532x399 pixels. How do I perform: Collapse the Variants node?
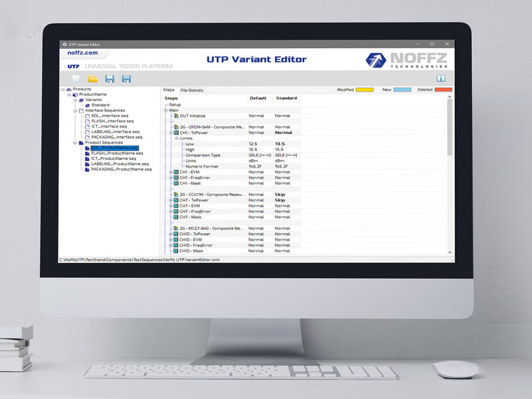pyautogui.click(x=75, y=100)
